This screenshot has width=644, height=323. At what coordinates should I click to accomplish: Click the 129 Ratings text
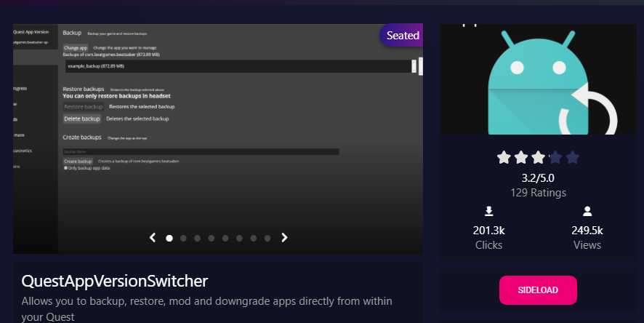pyautogui.click(x=538, y=193)
